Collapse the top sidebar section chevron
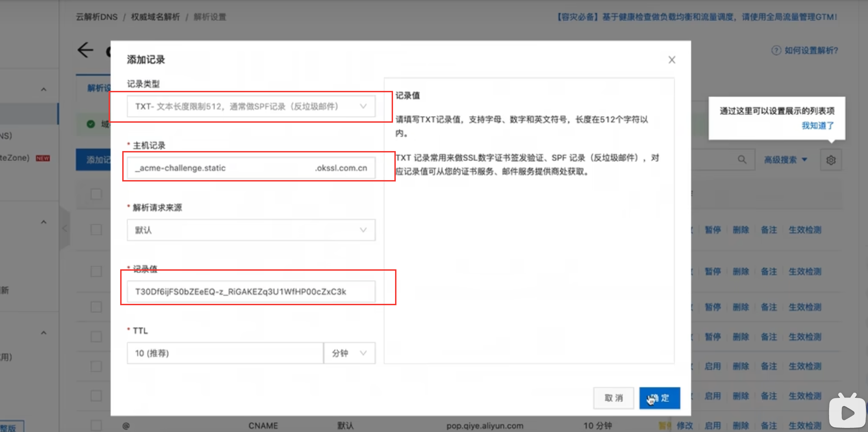This screenshot has height=432, width=868. click(43, 90)
